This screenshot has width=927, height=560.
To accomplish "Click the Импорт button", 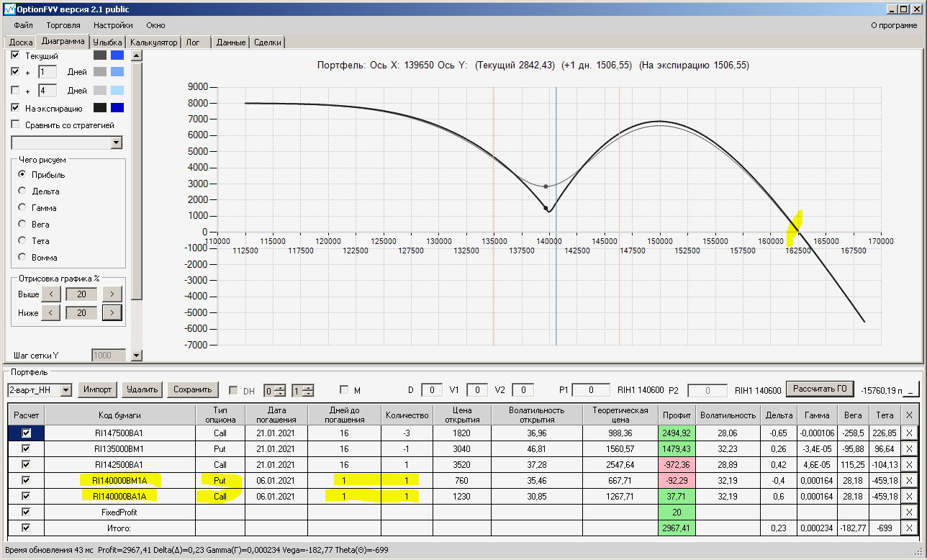I will (x=97, y=390).
